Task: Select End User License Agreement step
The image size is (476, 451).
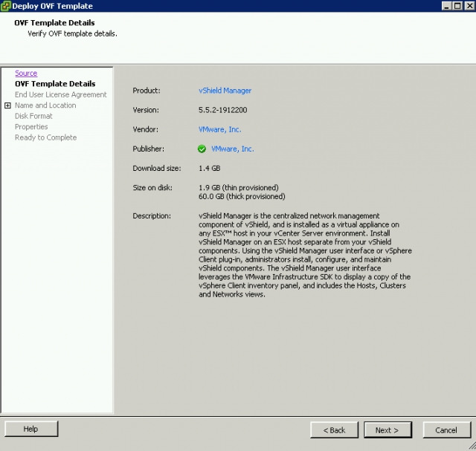Action: click(60, 94)
